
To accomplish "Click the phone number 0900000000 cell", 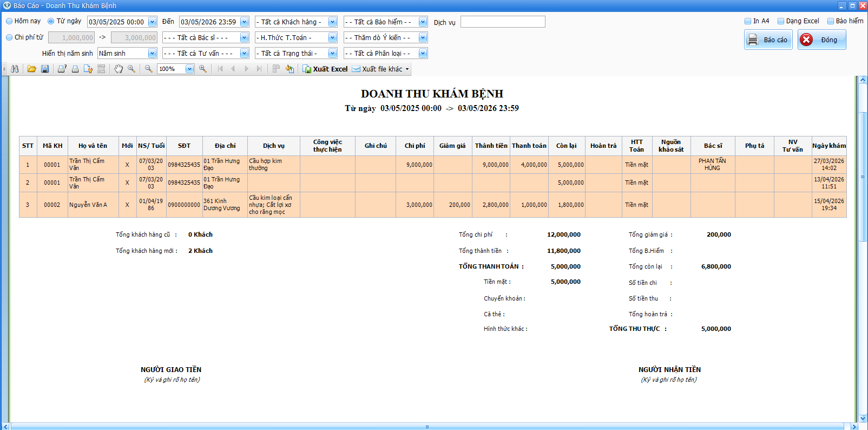I will (x=184, y=205).
